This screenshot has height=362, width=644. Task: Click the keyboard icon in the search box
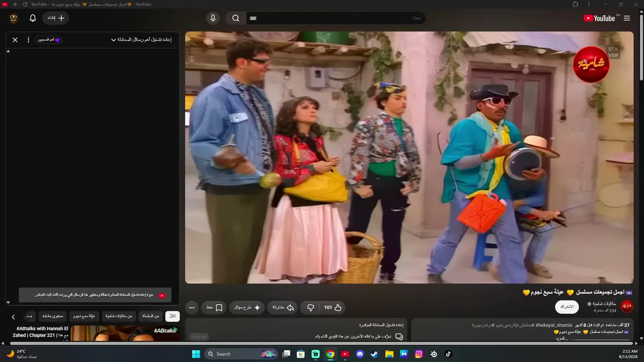[x=253, y=18]
